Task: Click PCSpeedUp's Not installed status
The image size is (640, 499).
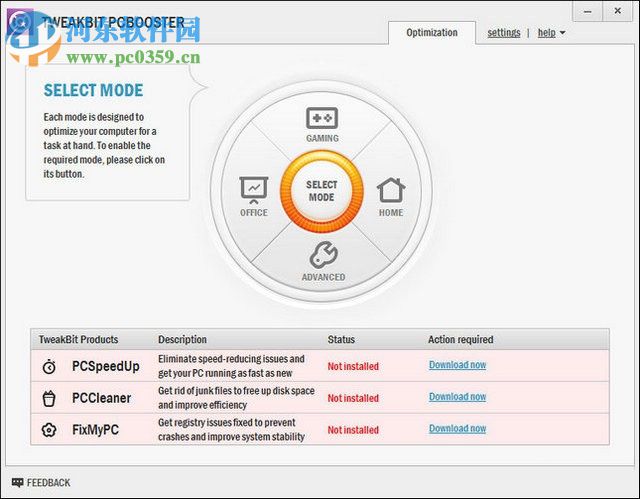Action: point(353,366)
